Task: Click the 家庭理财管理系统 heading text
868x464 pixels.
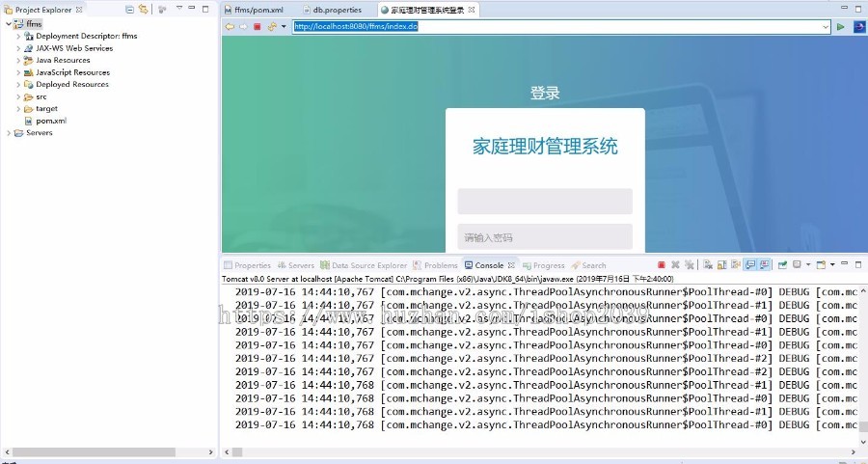Action: pos(545,147)
